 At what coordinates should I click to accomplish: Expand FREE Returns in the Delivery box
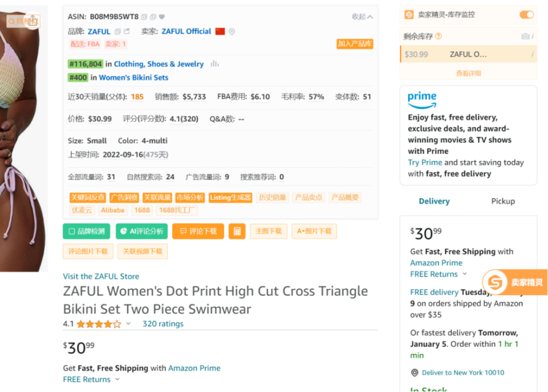pos(465,274)
